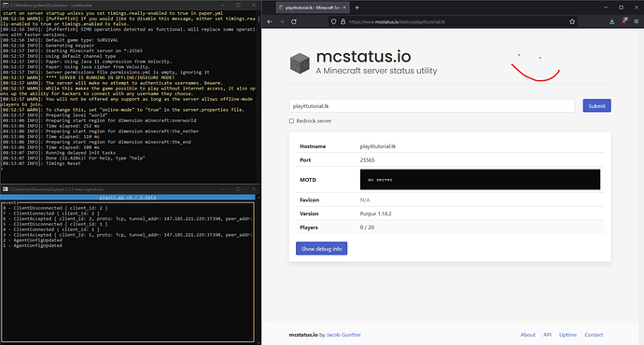Click 'Starting Minecraft server on *:25565' line
This screenshot has height=345, width=644.
pos(72,51)
